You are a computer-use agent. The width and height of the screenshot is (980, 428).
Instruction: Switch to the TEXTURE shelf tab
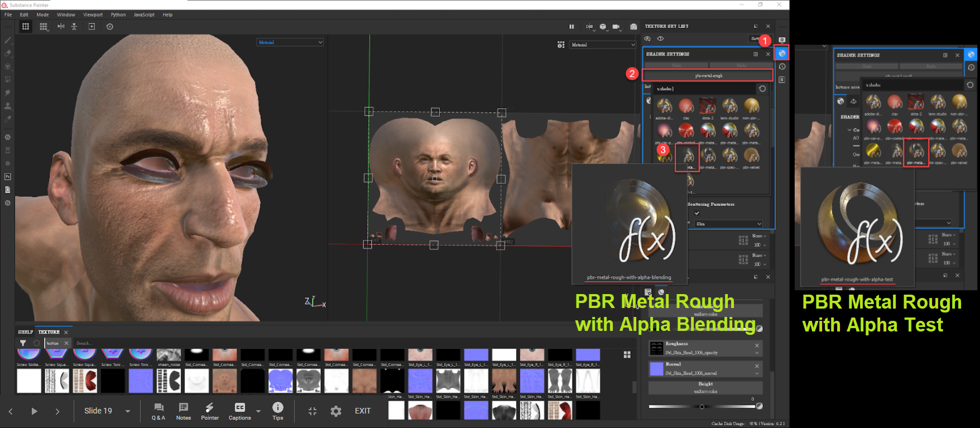tap(49, 332)
